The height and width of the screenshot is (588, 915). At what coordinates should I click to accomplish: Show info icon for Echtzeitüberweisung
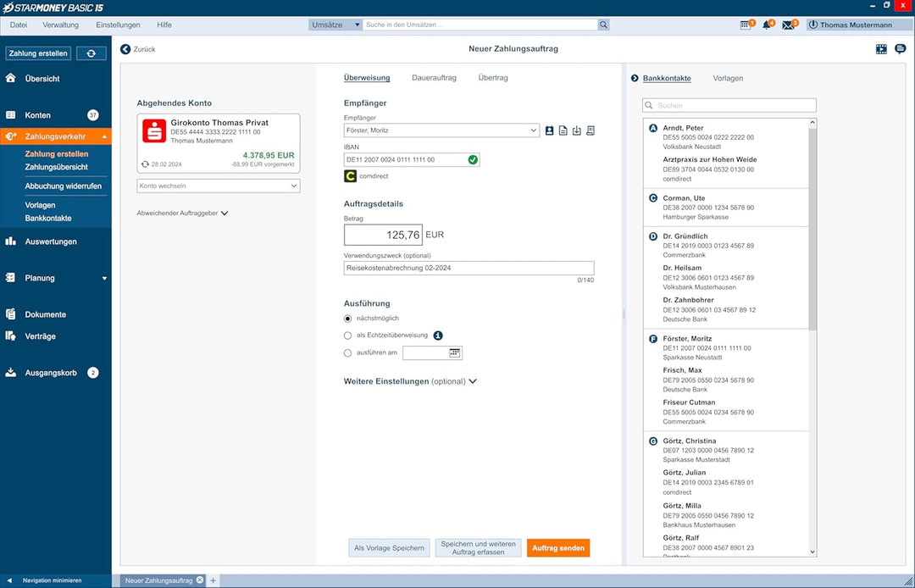[x=438, y=336]
